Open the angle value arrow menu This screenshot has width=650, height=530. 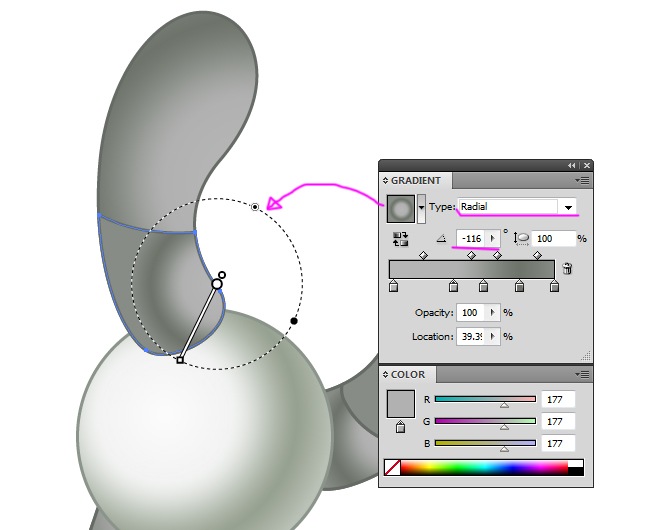(x=492, y=239)
